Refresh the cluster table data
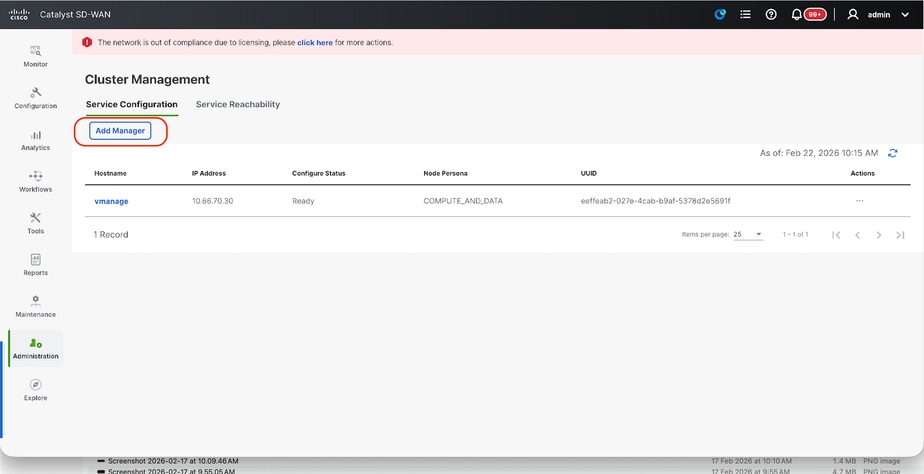The image size is (924, 474). click(893, 153)
